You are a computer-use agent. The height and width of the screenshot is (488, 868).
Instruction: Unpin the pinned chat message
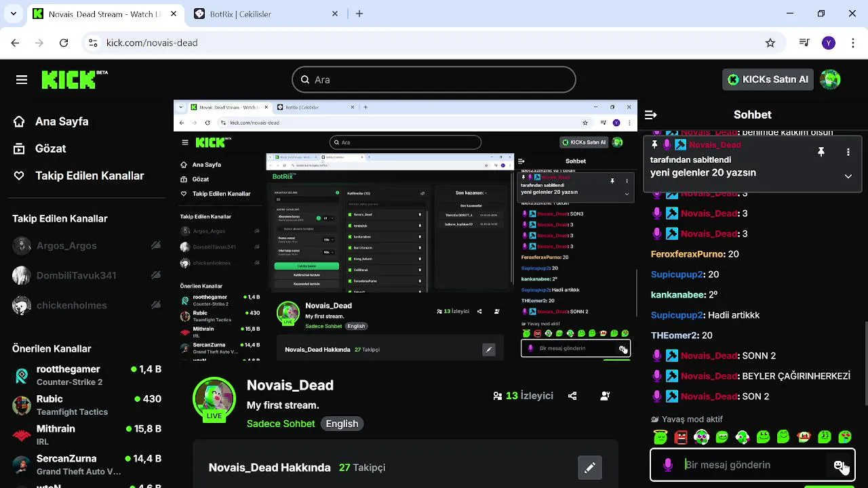[821, 152]
